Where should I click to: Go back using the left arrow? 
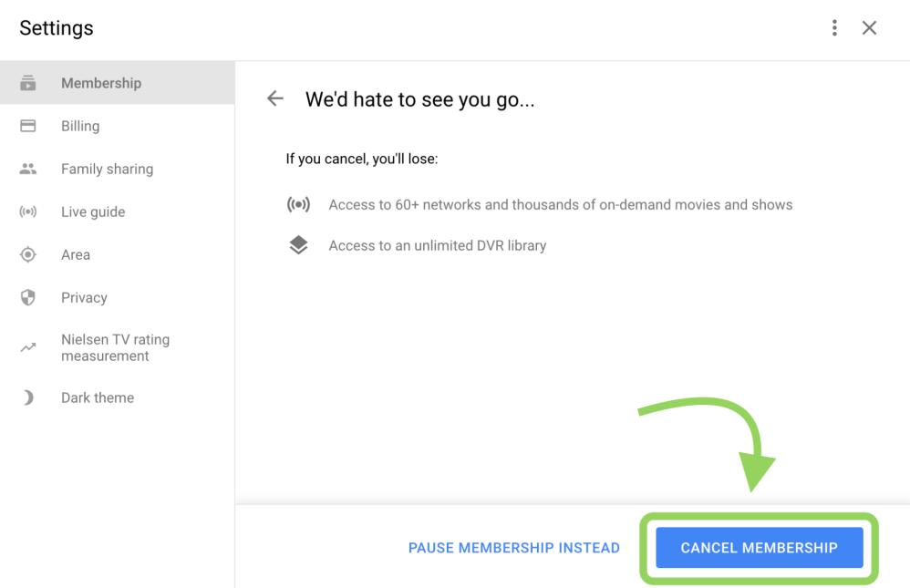[275, 98]
